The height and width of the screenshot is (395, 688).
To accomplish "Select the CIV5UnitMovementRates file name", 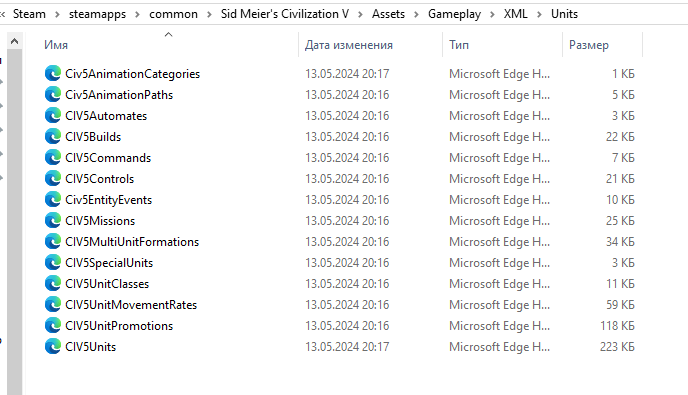I will pos(131,305).
